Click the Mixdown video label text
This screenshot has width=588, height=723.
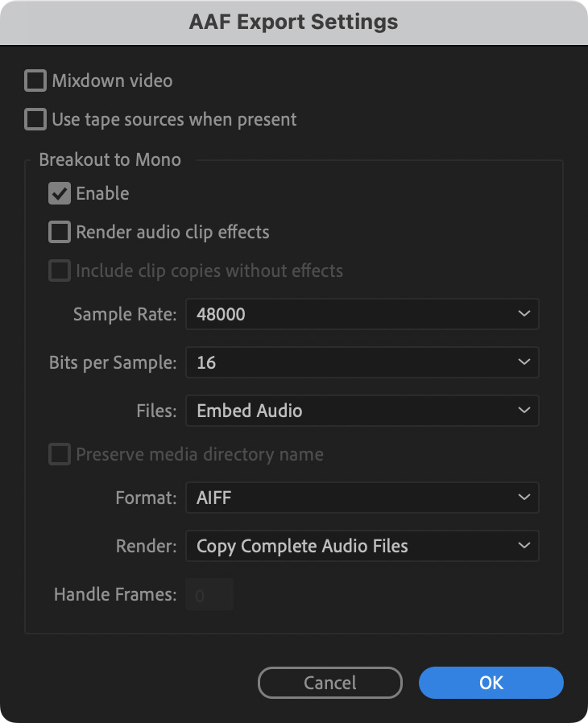click(x=112, y=81)
